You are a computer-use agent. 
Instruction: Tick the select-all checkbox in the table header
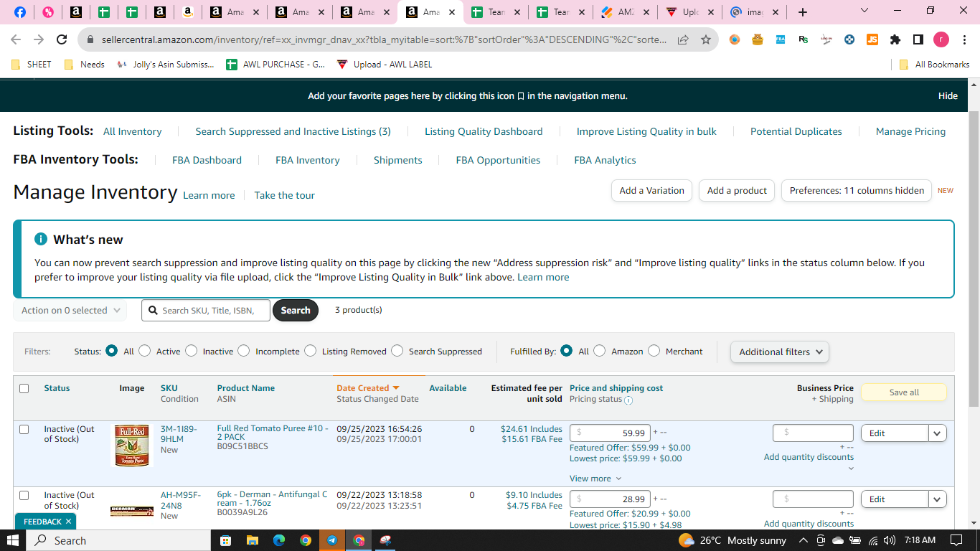click(x=24, y=388)
